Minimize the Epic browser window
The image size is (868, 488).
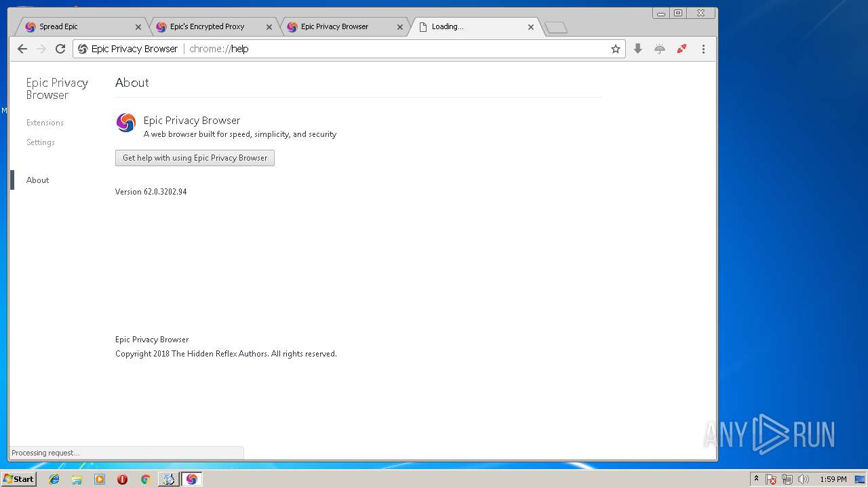tap(661, 13)
